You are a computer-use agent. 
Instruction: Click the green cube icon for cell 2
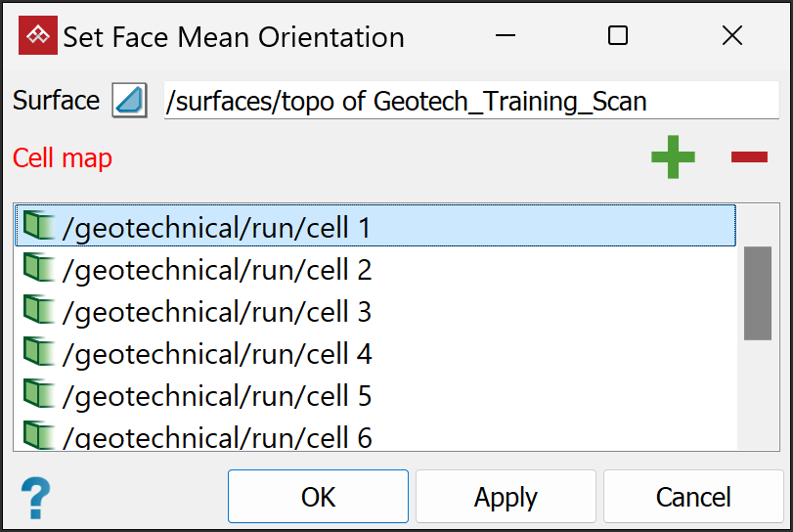coord(38,269)
